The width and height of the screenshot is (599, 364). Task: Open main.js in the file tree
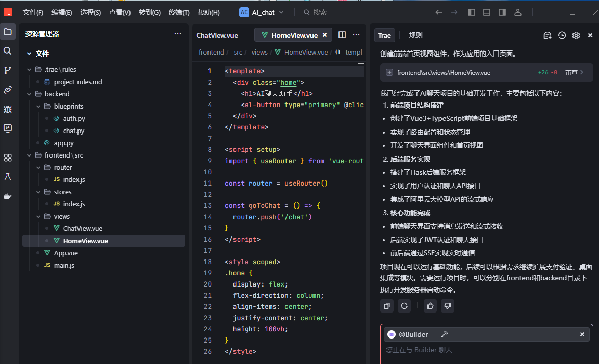point(64,265)
